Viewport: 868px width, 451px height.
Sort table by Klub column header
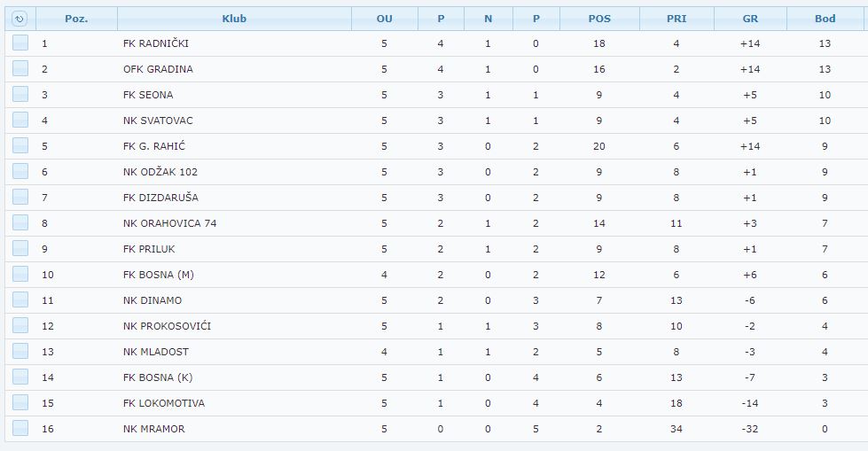234,19
